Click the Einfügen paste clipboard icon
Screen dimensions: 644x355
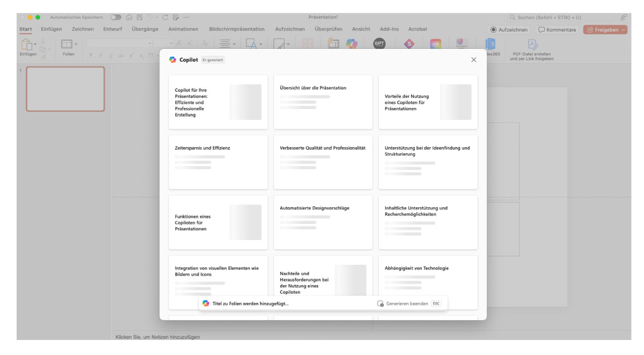[26, 45]
